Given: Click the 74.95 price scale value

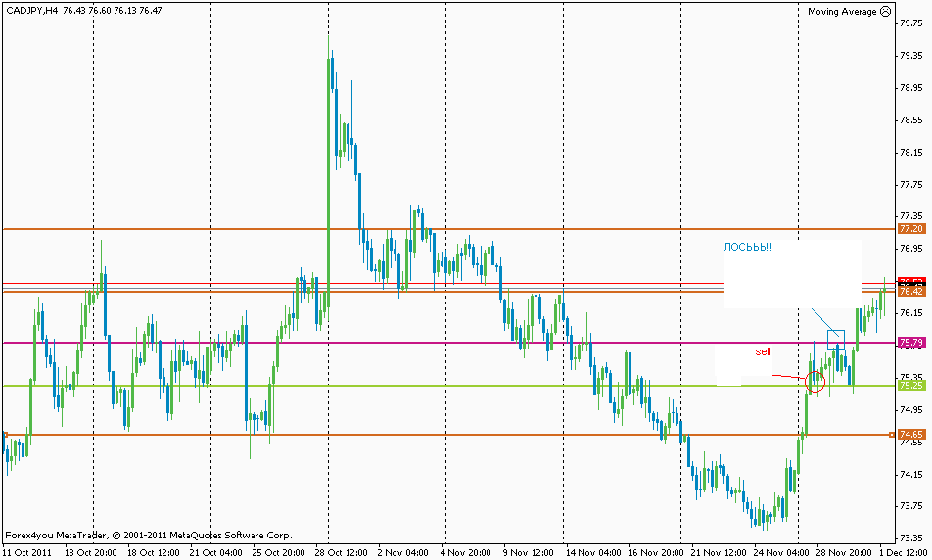Looking at the screenshot, I should (911, 409).
